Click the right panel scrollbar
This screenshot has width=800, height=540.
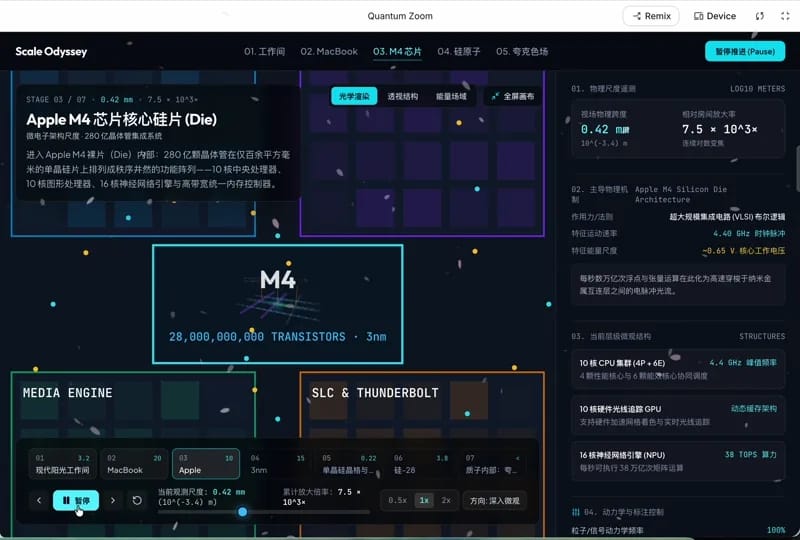point(797,168)
